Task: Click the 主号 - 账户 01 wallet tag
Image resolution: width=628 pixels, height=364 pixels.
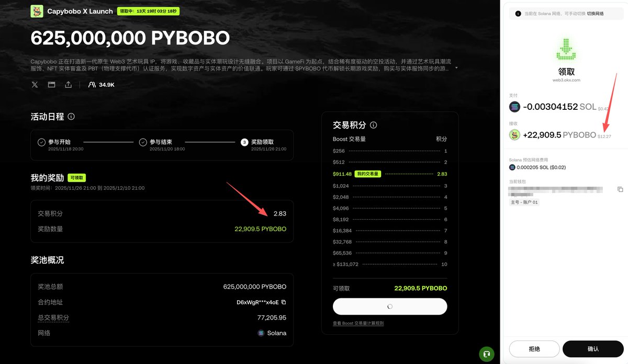Action: tap(524, 202)
